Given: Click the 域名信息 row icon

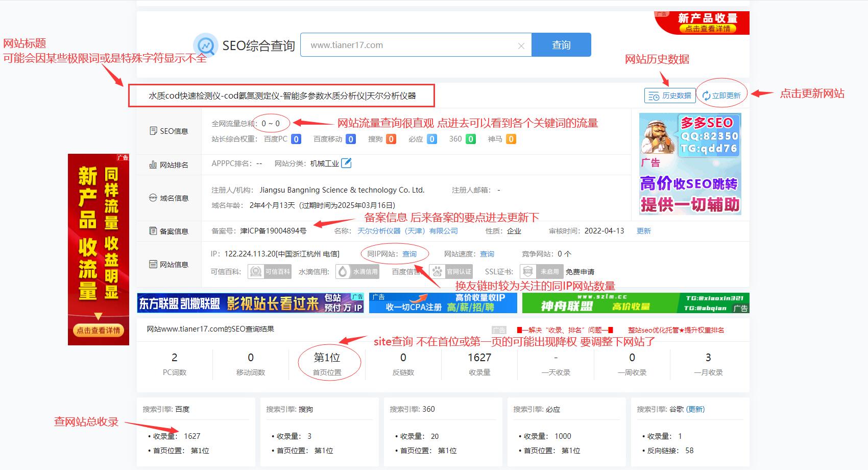Looking at the screenshot, I should (153, 198).
